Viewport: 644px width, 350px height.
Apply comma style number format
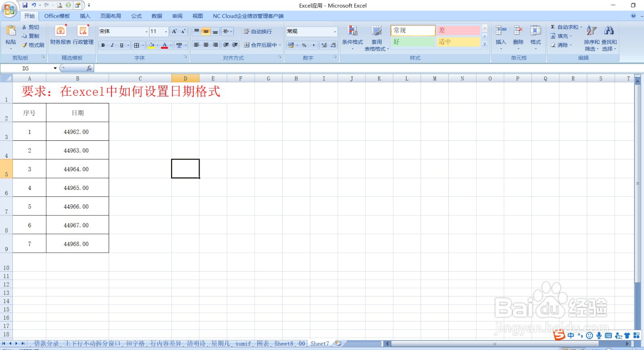click(314, 45)
